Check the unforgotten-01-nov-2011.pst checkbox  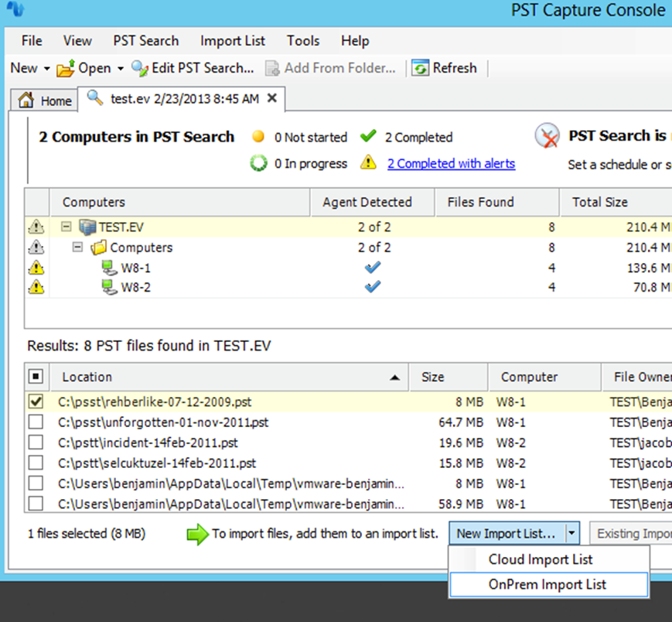pos(36,422)
